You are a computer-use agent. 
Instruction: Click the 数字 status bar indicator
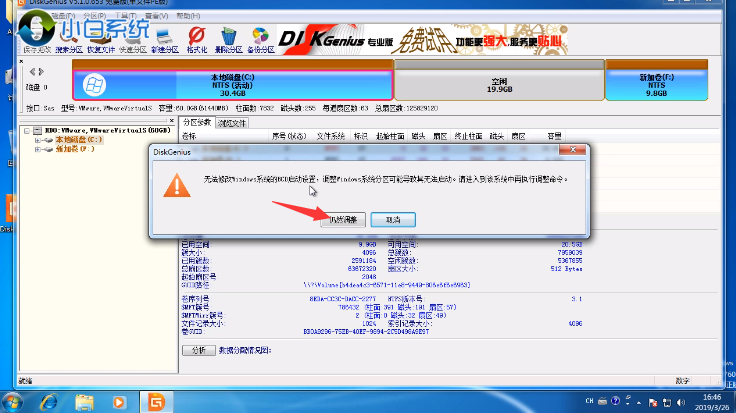click(x=682, y=381)
